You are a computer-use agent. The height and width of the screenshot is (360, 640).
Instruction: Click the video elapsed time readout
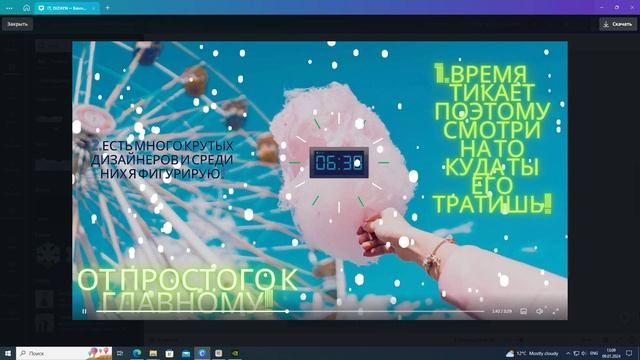tap(502, 311)
